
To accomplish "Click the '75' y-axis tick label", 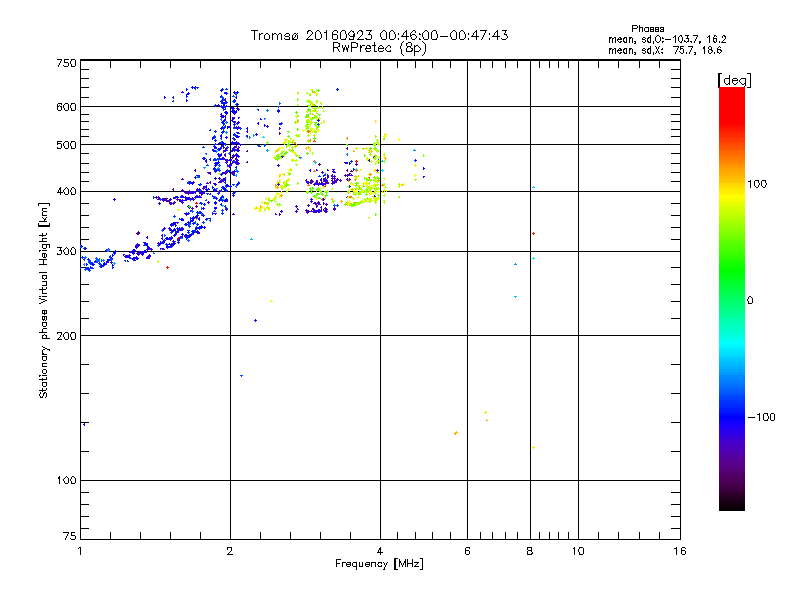I will [x=70, y=536].
